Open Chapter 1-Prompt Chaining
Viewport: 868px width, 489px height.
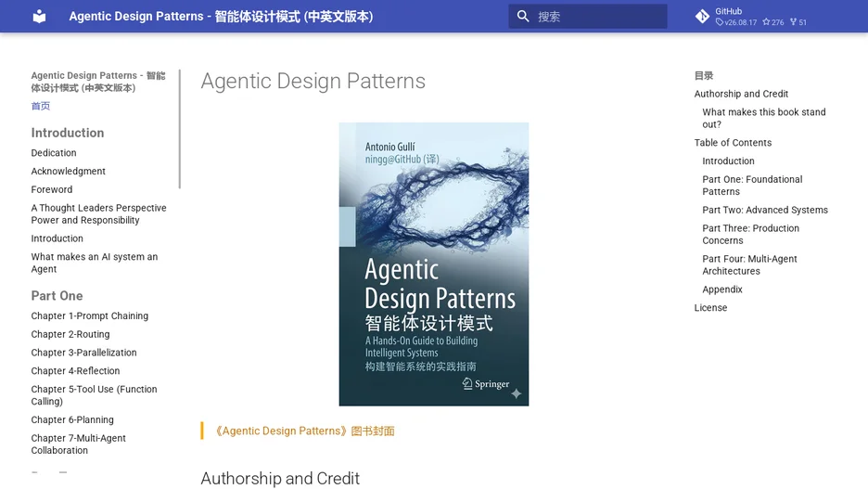[90, 315]
